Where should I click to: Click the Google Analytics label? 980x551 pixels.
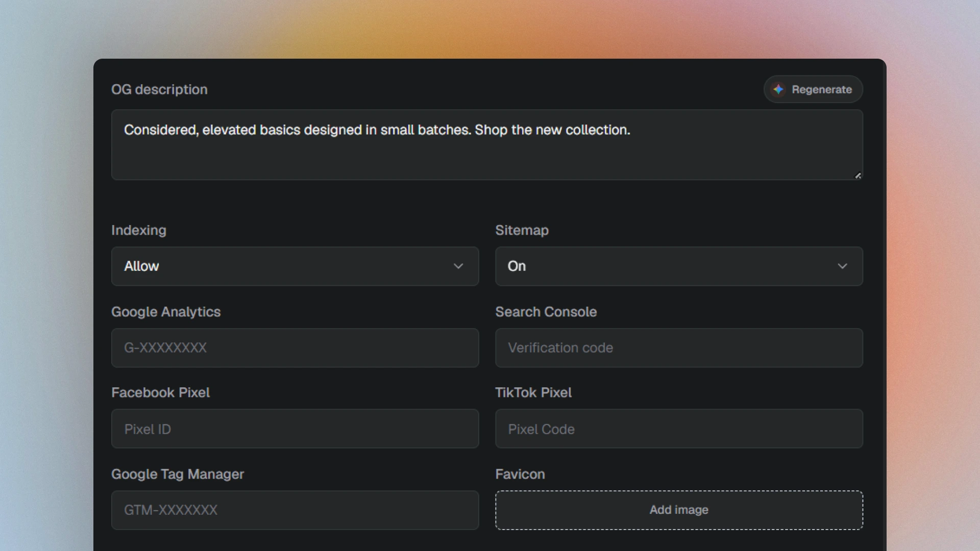(166, 312)
